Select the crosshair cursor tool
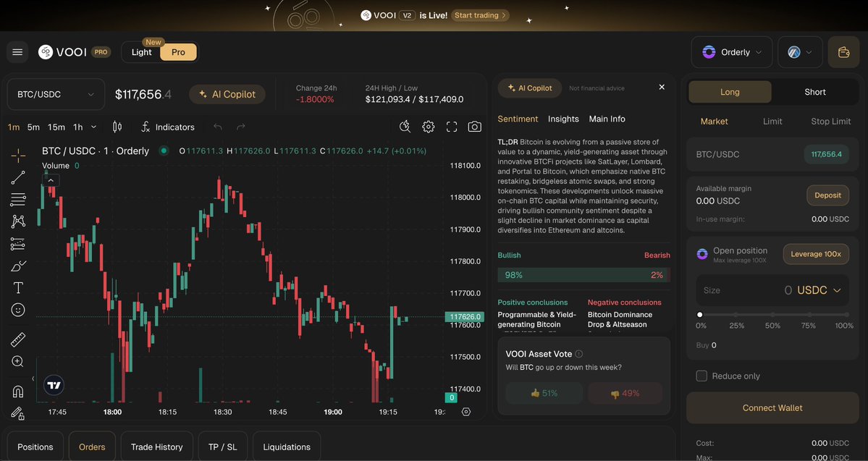868x461 pixels. 17,156
